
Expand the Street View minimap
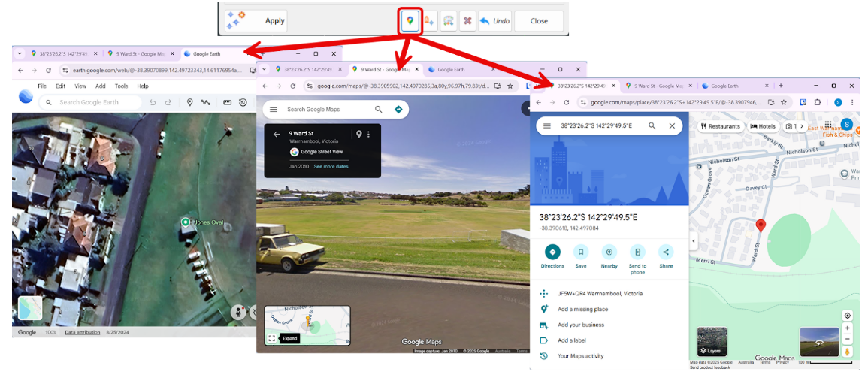pos(272,338)
